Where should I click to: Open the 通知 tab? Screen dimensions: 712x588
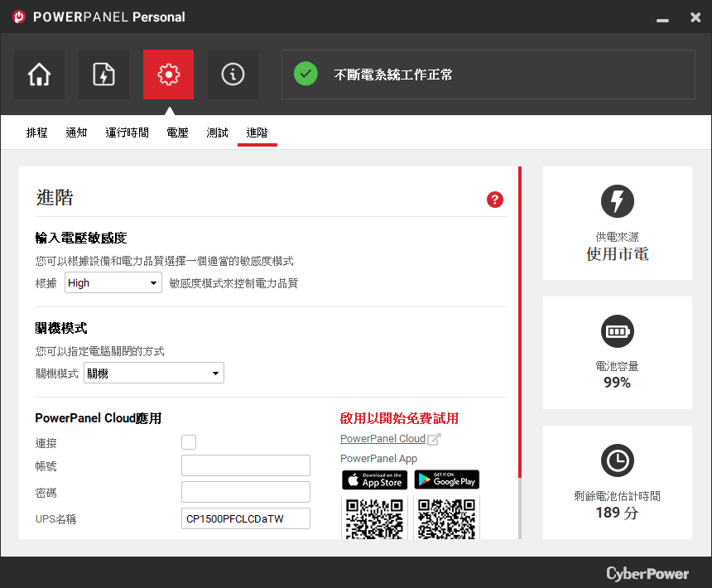click(76, 133)
